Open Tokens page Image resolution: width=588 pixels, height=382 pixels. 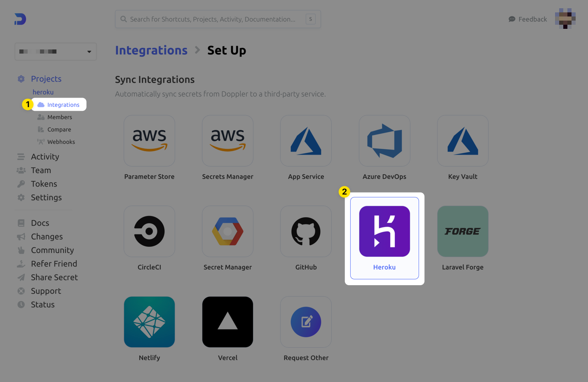(44, 184)
